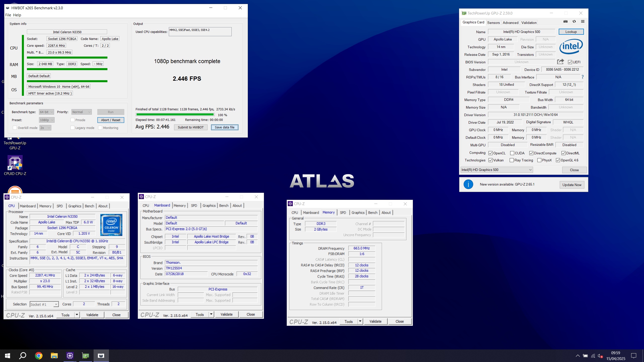Enable Overkill mode checkbox in HWBOT
This screenshot has height=362, width=644.
coord(15,128)
